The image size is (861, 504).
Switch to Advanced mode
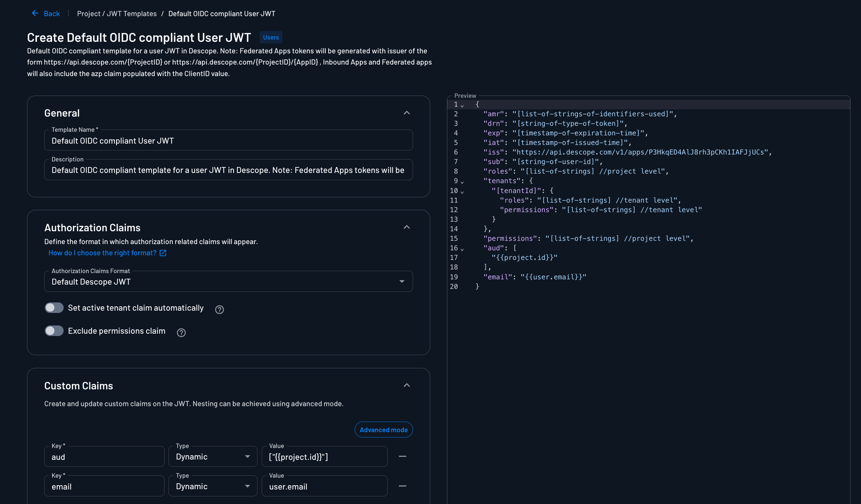point(384,430)
